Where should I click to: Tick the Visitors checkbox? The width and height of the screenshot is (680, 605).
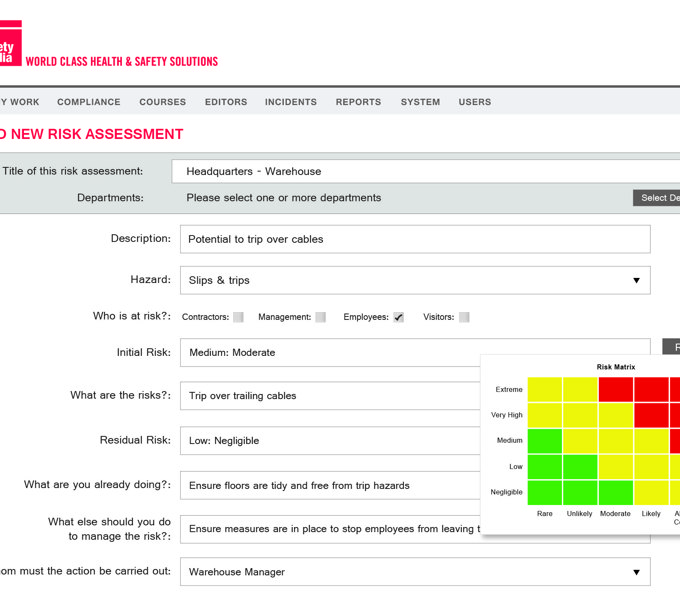(464, 317)
